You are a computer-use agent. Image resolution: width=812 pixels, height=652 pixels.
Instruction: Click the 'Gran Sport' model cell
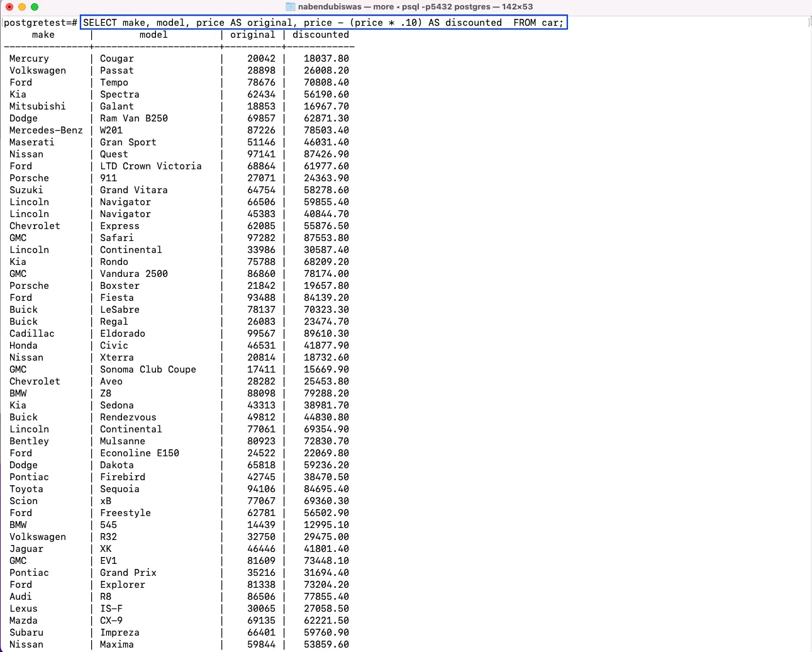click(128, 142)
